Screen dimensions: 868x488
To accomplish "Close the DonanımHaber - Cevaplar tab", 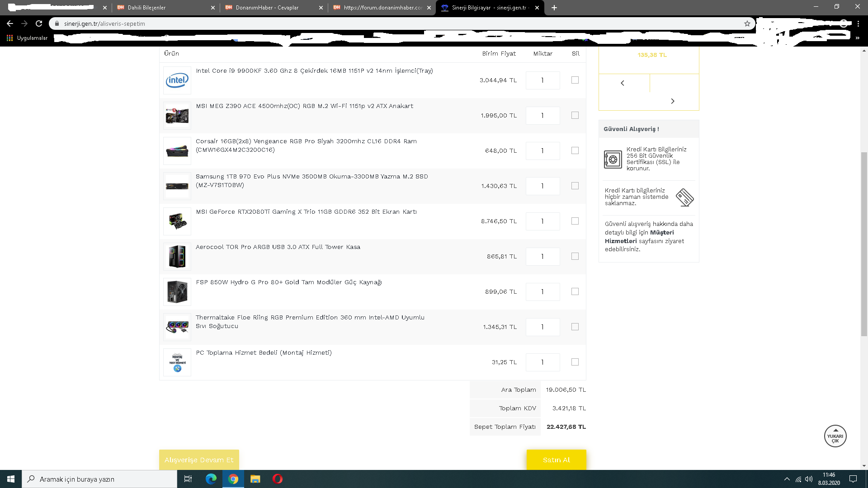I will [x=321, y=8].
